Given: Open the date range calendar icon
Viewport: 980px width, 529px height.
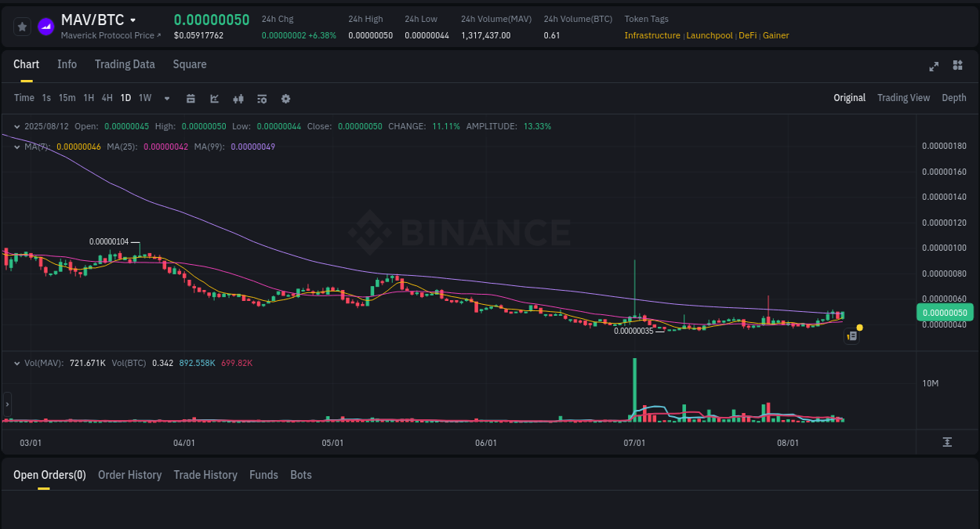Looking at the screenshot, I should tap(191, 98).
